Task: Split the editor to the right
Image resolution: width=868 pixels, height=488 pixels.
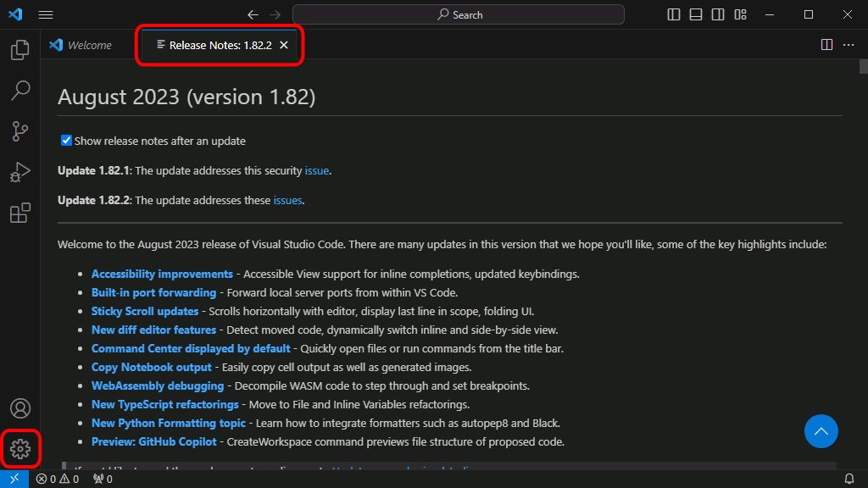Action: tap(826, 45)
